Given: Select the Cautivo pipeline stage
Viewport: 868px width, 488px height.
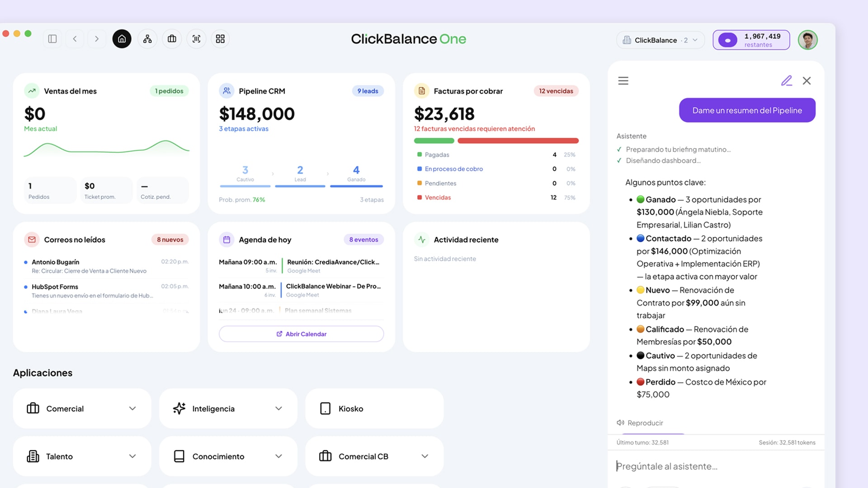Looking at the screenshot, I should [245, 175].
